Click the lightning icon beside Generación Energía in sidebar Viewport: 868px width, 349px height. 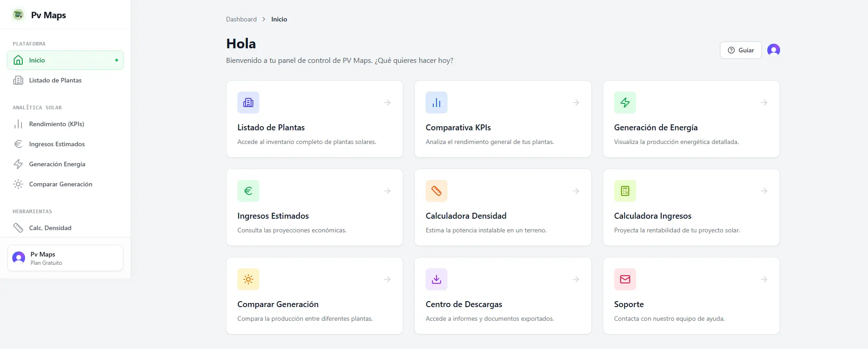[x=18, y=164]
